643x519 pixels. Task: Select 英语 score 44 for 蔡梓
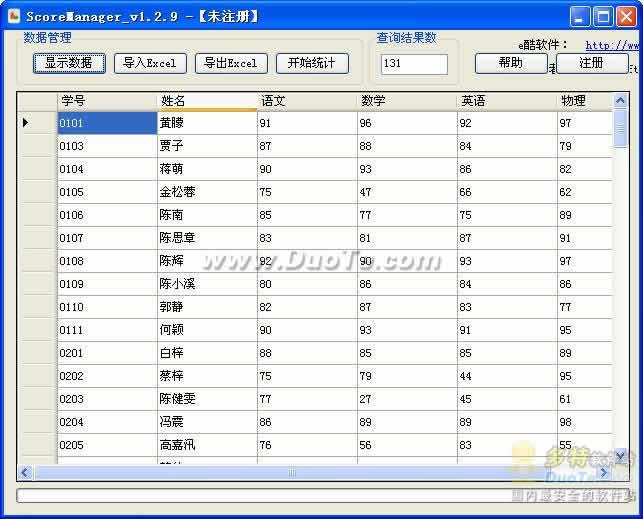click(x=508, y=376)
